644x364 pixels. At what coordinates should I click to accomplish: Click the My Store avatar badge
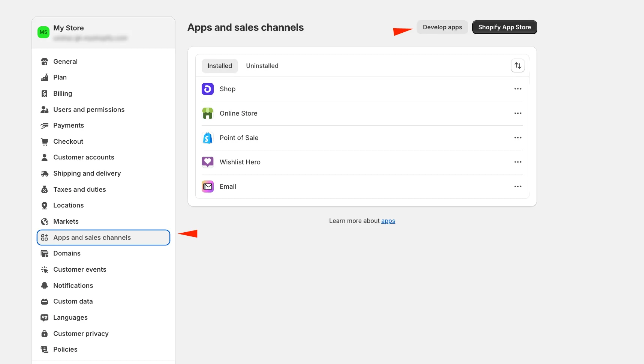(43, 32)
